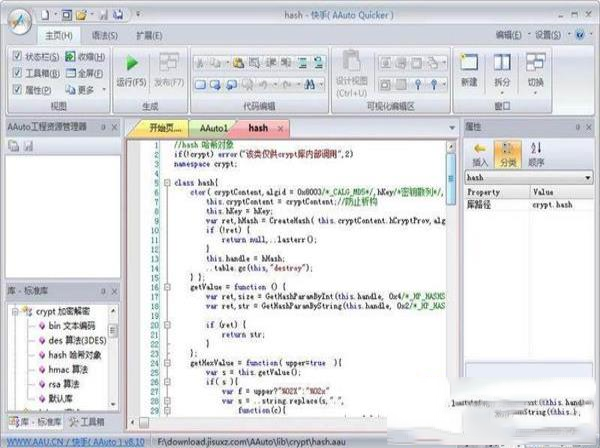Uncheck the 属性 properties checkbox
The height and width of the screenshot is (448, 600).
point(17,90)
